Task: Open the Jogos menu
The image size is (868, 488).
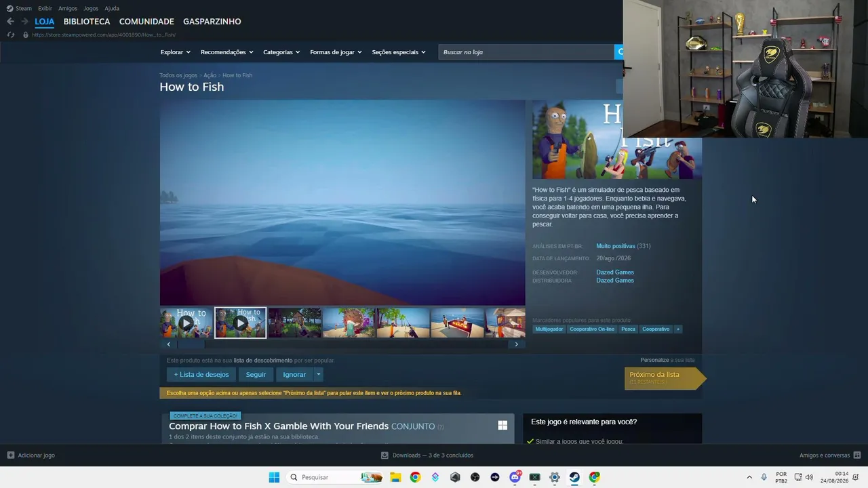Action: (91, 8)
